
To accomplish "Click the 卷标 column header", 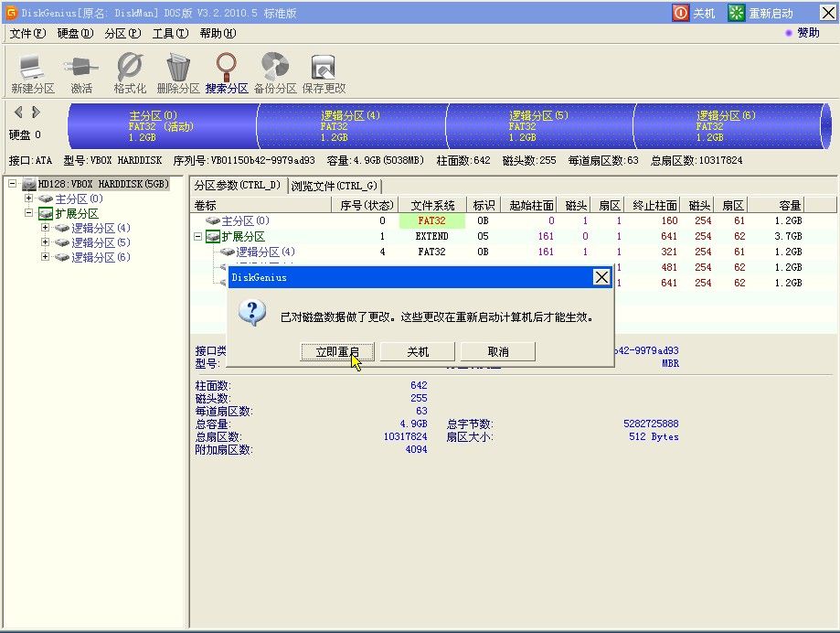I will point(261,205).
